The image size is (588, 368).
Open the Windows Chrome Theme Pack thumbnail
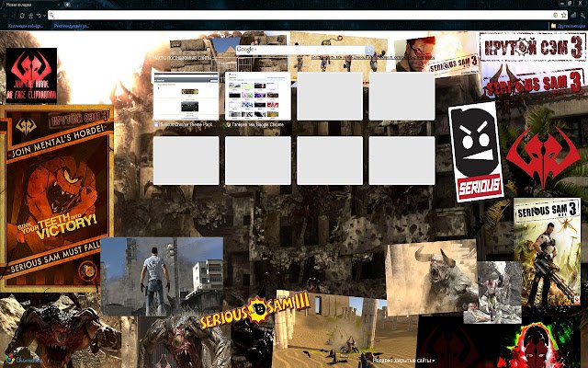click(x=186, y=96)
